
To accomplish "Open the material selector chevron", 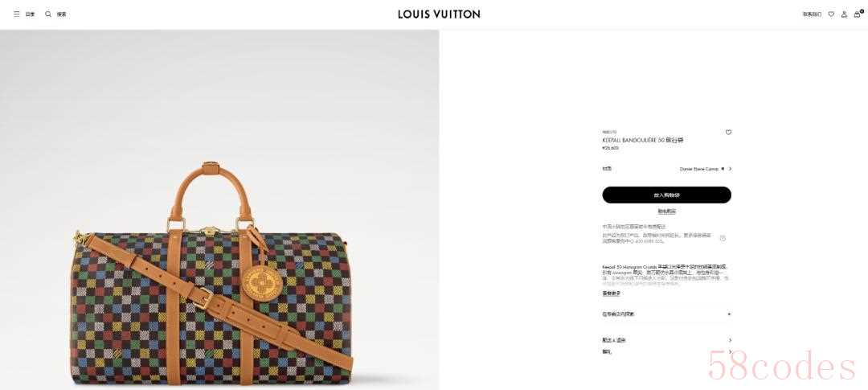I will tap(730, 169).
